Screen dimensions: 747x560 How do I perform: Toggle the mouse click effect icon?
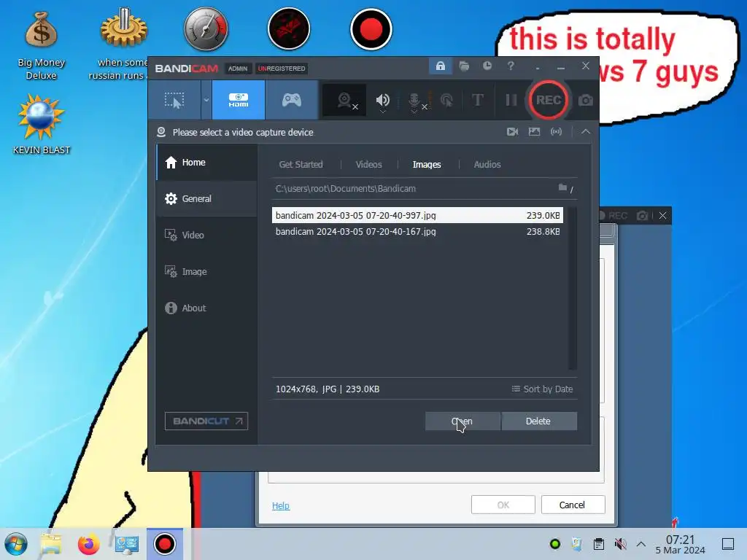[447, 100]
